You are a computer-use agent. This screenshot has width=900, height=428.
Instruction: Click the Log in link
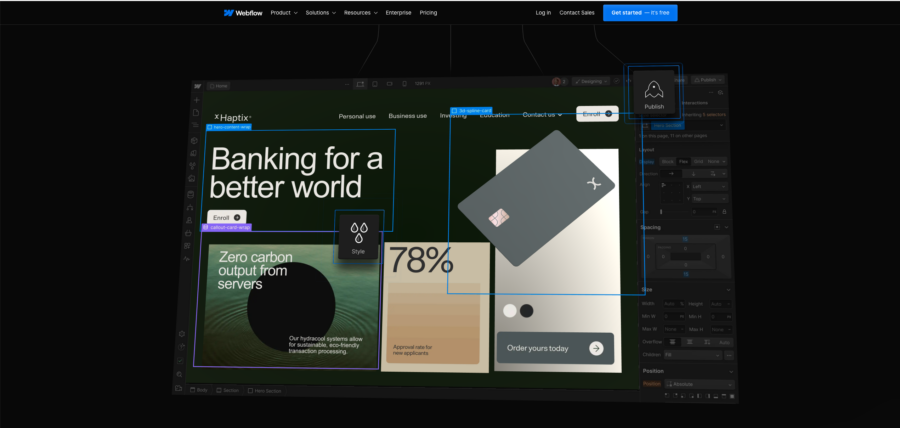point(543,13)
